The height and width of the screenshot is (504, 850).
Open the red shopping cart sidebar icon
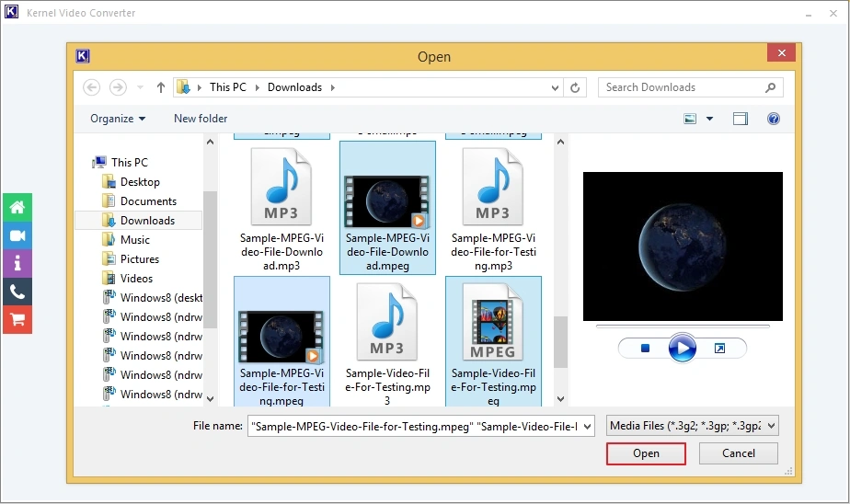coord(17,320)
